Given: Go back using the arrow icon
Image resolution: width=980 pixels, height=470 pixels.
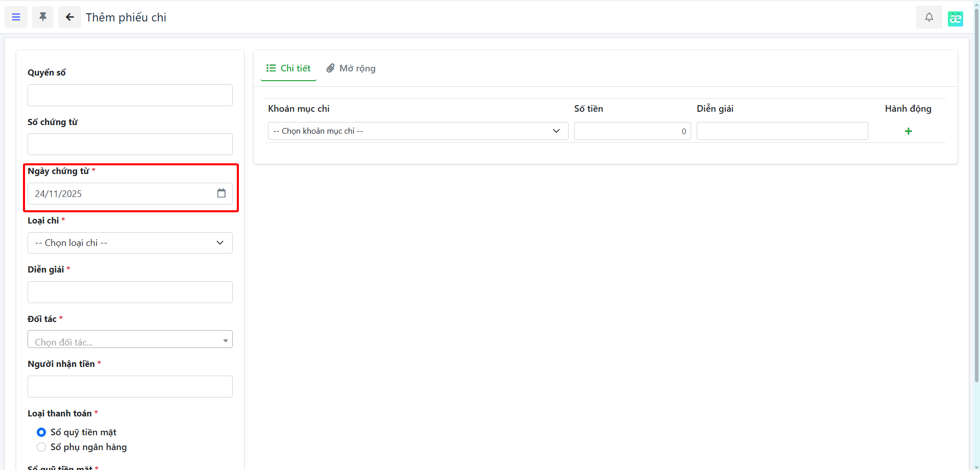Looking at the screenshot, I should [x=69, y=17].
